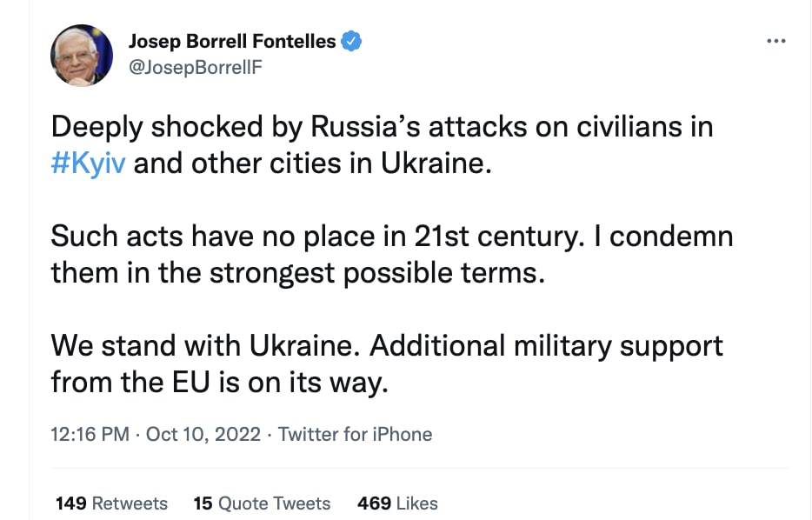
Task: Click the 'Deeply shocked by Russia's attacks' sentence
Action: click(x=382, y=127)
